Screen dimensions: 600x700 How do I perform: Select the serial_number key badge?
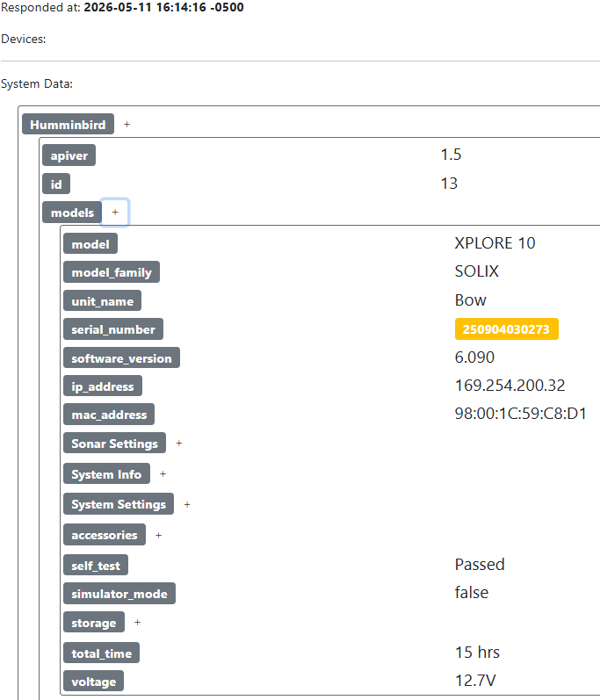[113, 329]
